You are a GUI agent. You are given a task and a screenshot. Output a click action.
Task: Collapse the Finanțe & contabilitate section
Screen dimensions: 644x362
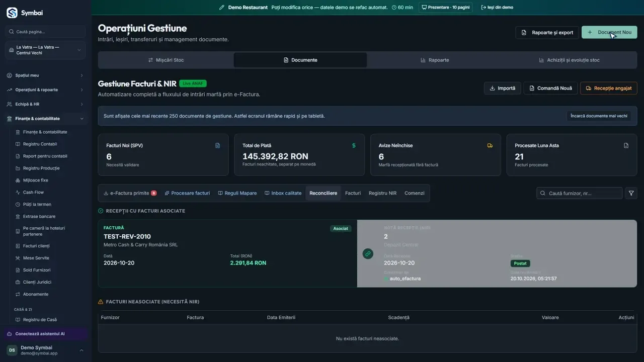(x=45, y=119)
